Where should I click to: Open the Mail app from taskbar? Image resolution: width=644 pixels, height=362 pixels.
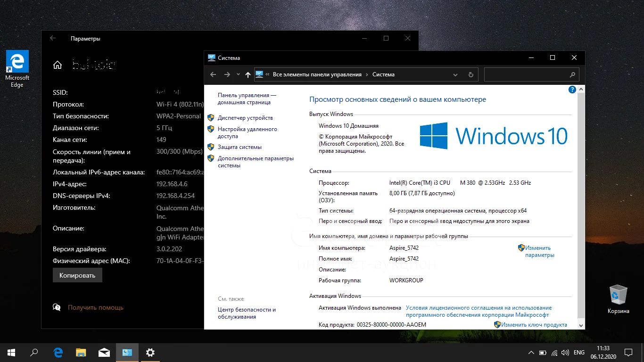point(104,352)
